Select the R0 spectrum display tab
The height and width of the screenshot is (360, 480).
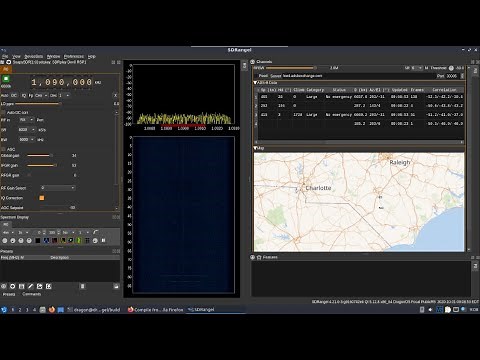pyautogui.click(x=6, y=224)
